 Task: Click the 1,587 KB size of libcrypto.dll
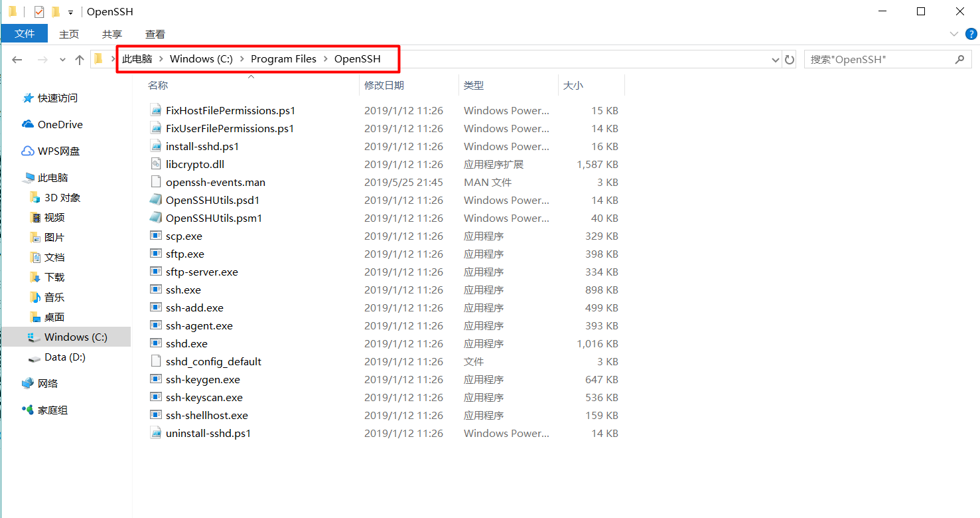click(x=597, y=164)
